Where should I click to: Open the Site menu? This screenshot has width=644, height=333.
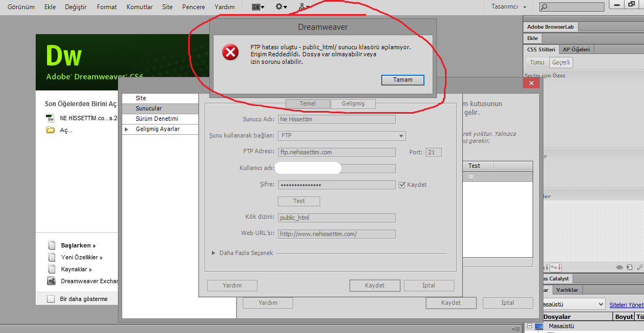pyautogui.click(x=168, y=7)
